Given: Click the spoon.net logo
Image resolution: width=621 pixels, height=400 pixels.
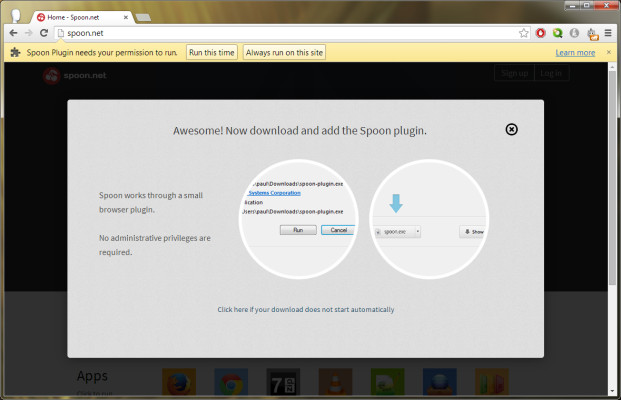Looking at the screenshot, I should [x=75, y=75].
